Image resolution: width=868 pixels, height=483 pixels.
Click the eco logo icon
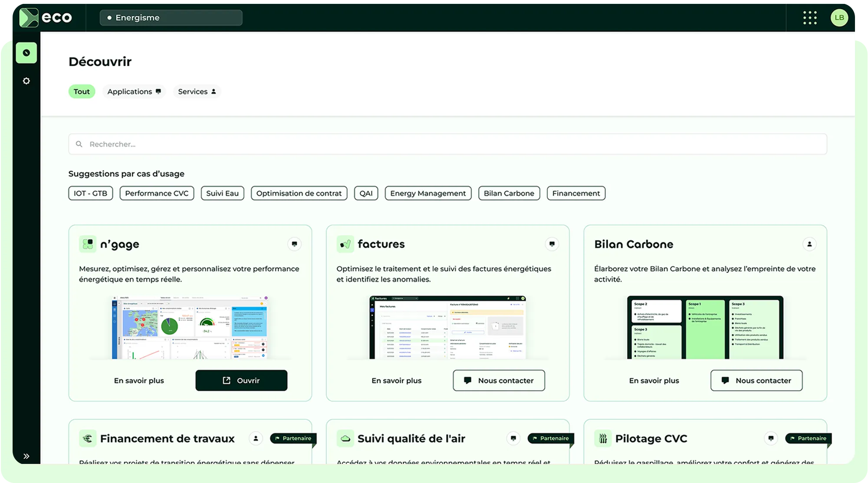click(x=29, y=18)
